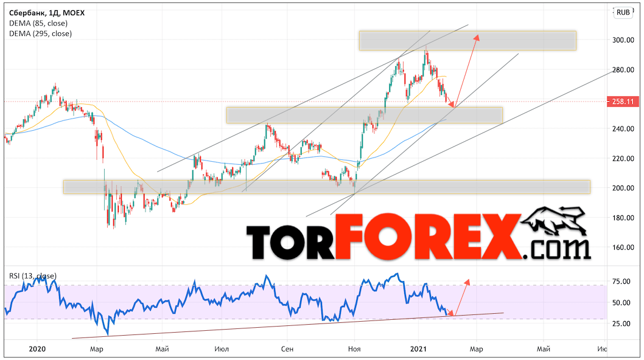Click the 280.00 price axis label
The width and height of the screenshot is (644, 360).
623,70
